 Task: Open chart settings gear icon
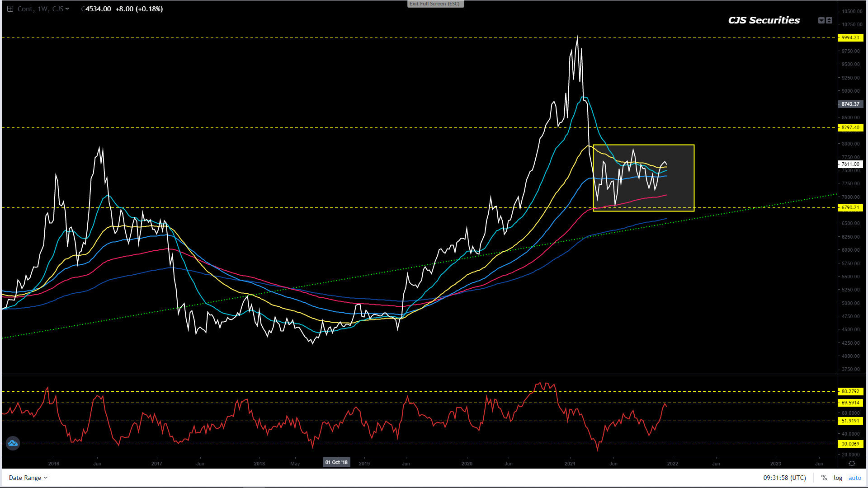[852, 464]
